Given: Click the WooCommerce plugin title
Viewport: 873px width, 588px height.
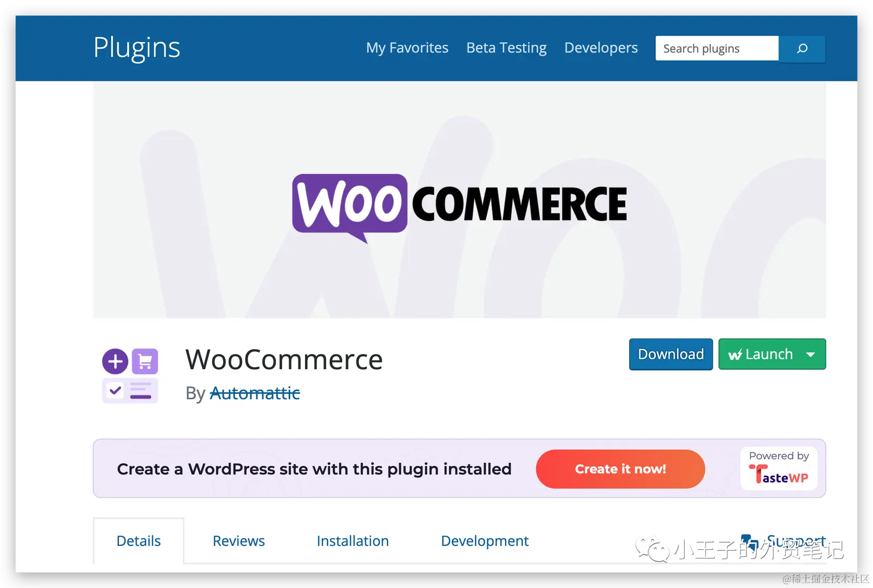Looking at the screenshot, I should (284, 360).
